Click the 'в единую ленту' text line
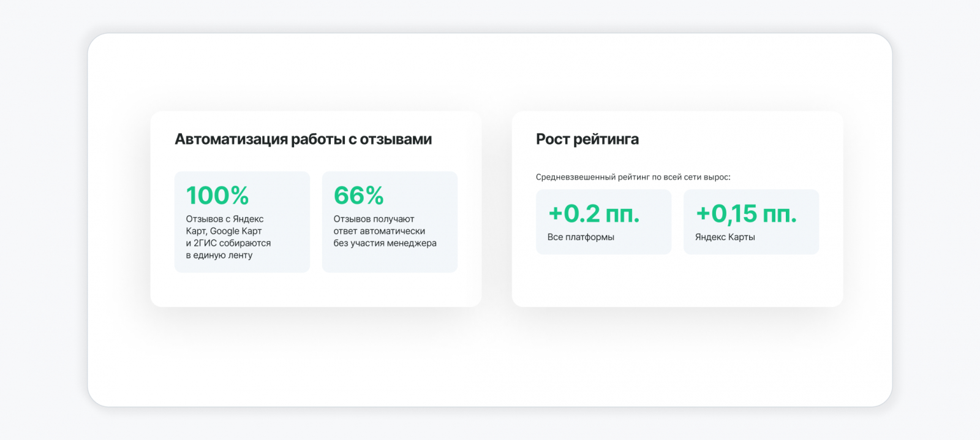980x440 pixels. pos(219,256)
